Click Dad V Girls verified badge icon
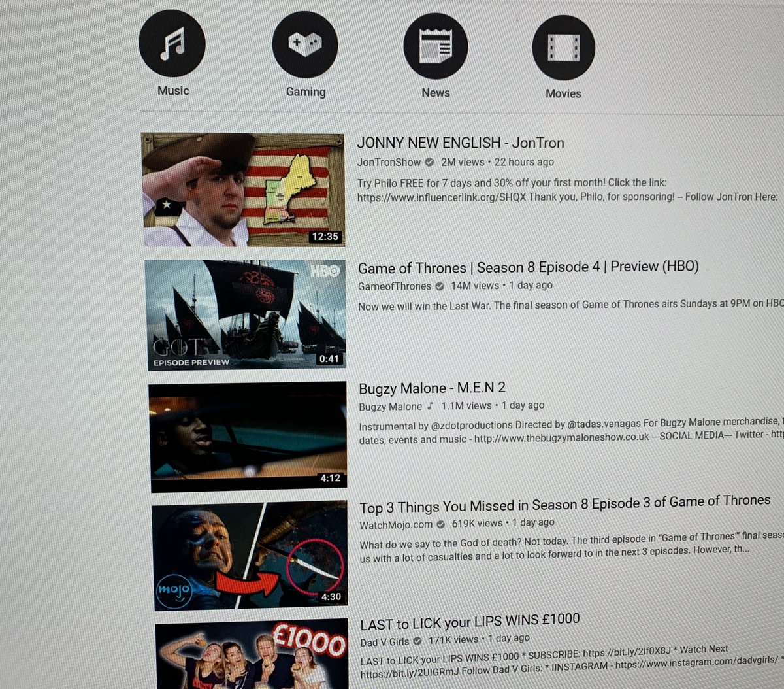This screenshot has width=784, height=689. pyautogui.click(x=417, y=641)
